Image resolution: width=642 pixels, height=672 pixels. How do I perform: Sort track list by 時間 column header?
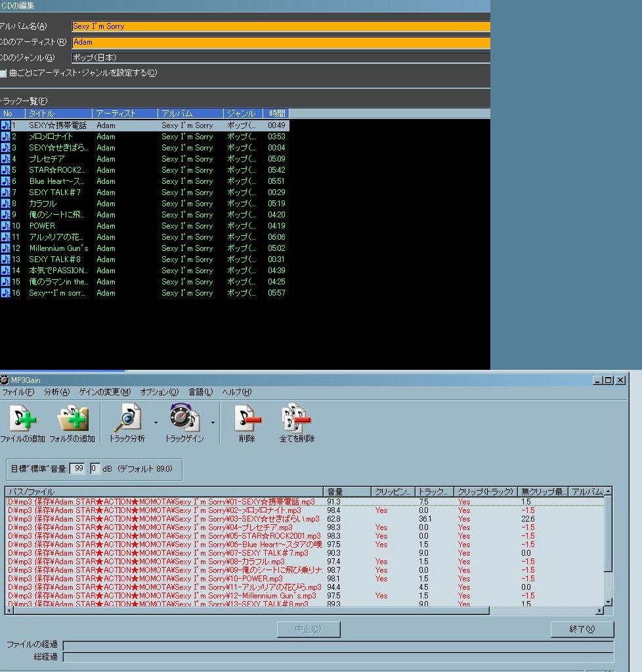[276, 114]
